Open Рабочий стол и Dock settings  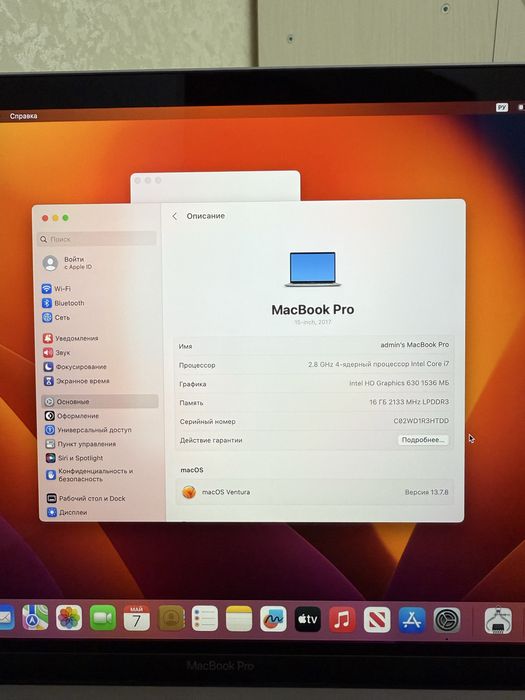point(86,498)
